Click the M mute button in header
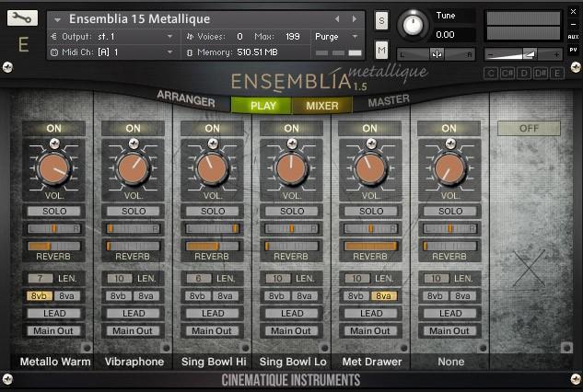The height and width of the screenshot is (392, 583). [x=381, y=49]
